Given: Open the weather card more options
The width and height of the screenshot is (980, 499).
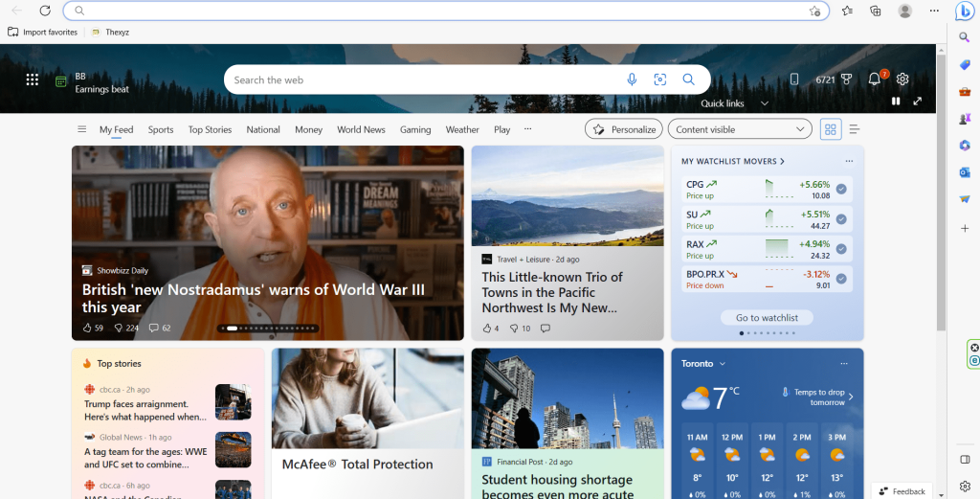Looking at the screenshot, I should click(844, 363).
